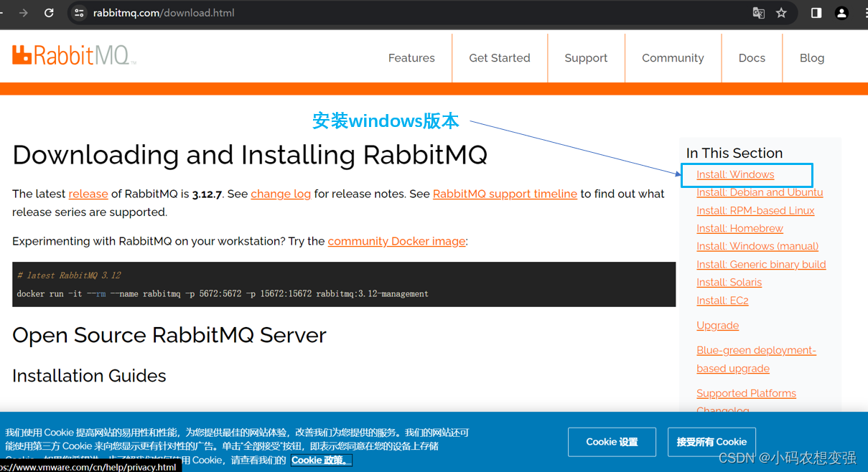
Task: Click the address bar URL rabbitmq.com/download.html
Action: 164,13
